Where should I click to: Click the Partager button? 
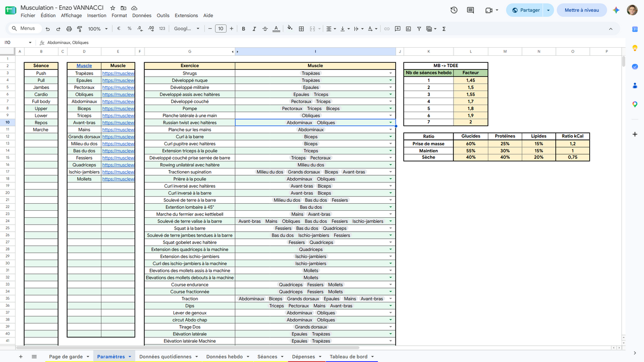coord(525,10)
